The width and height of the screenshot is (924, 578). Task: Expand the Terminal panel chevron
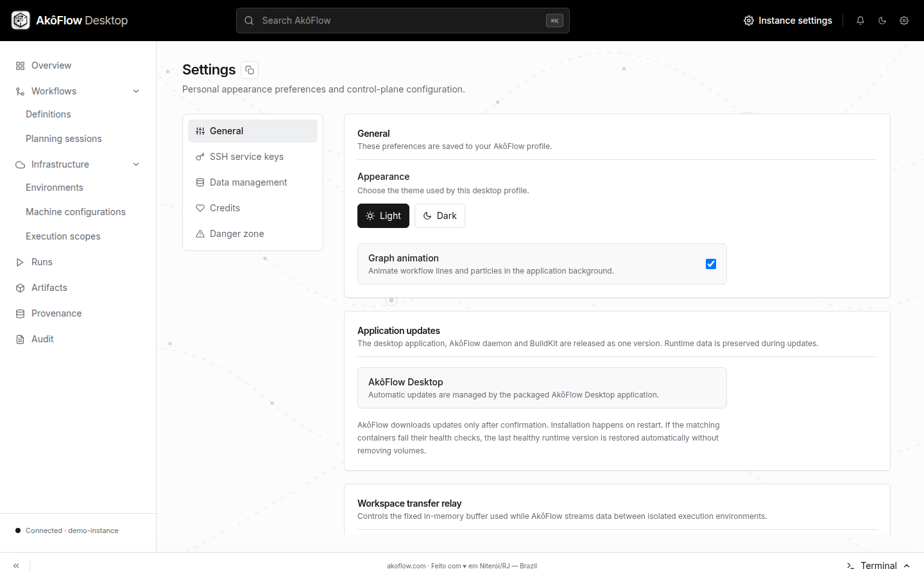pos(907,566)
